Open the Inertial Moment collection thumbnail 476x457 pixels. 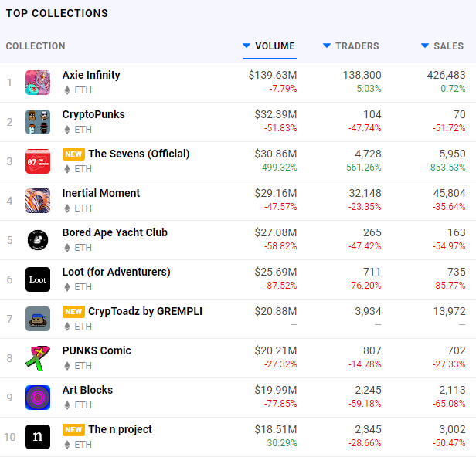(x=38, y=201)
